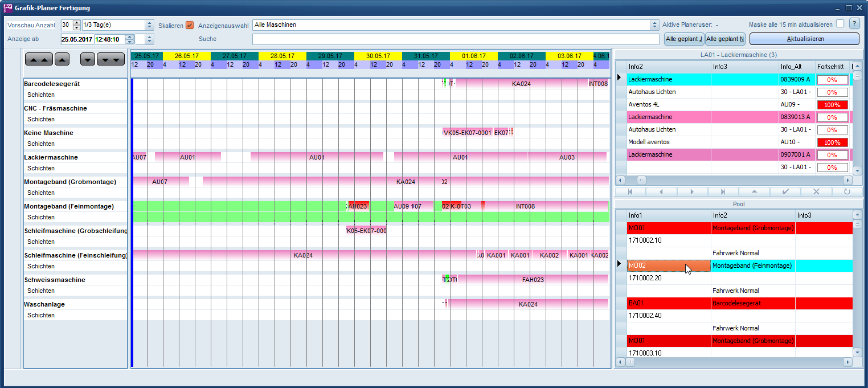
Task: Open dropdown right of the time field
Action: (149, 39)
